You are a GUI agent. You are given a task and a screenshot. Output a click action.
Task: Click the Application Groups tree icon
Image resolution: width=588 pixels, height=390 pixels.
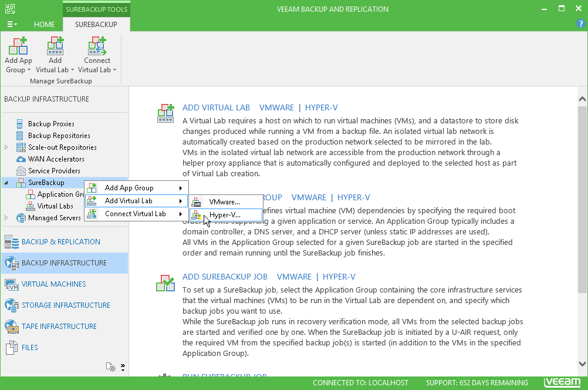click(x=31, y=194)
